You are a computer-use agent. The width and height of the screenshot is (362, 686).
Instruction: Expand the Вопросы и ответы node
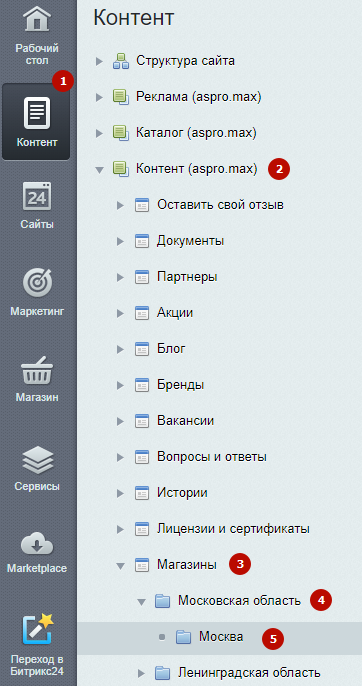120,458
